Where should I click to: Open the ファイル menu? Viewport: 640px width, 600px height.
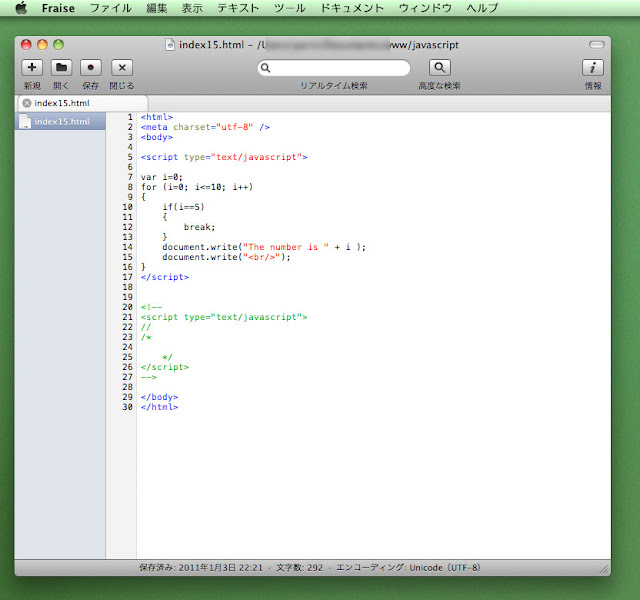111,8
